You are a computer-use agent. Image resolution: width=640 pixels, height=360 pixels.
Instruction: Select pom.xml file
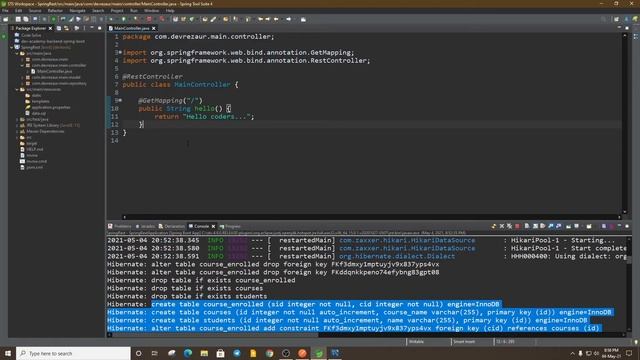pyautogui.click(x=34, y=167)
